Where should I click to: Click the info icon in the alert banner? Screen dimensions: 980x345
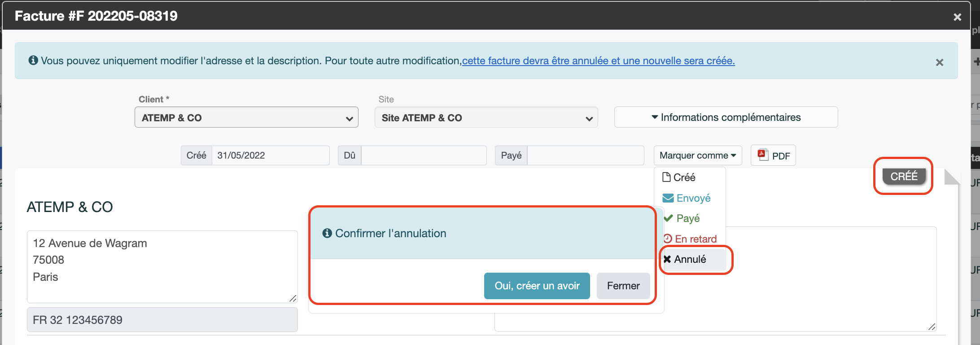tap(33, 60)
